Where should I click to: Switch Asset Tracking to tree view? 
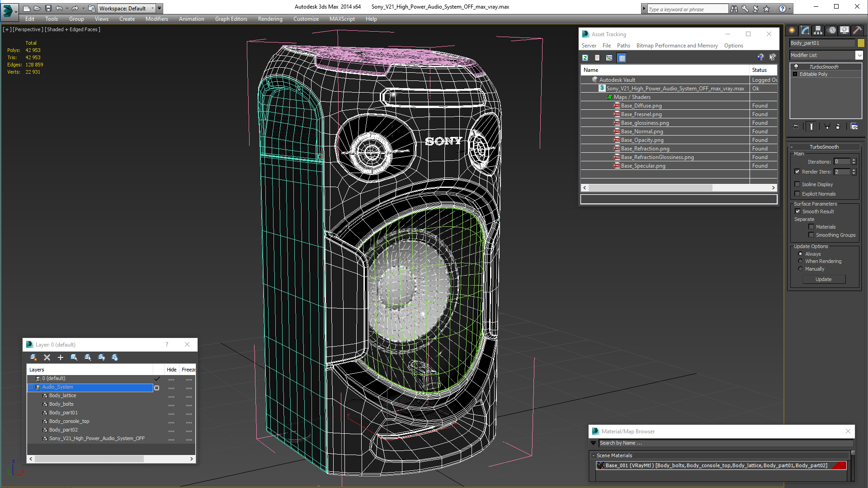tap(609, 58)
